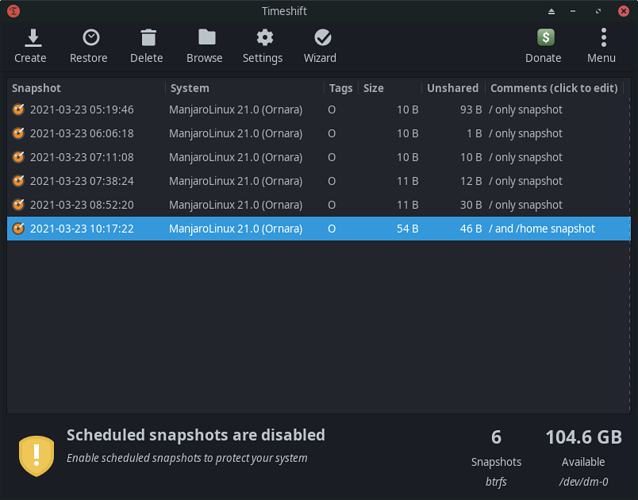Image resolution: width=638 pixels, height=500 pixels.
Task: Click the Timeshift window title
Action: tap(284, 11)
